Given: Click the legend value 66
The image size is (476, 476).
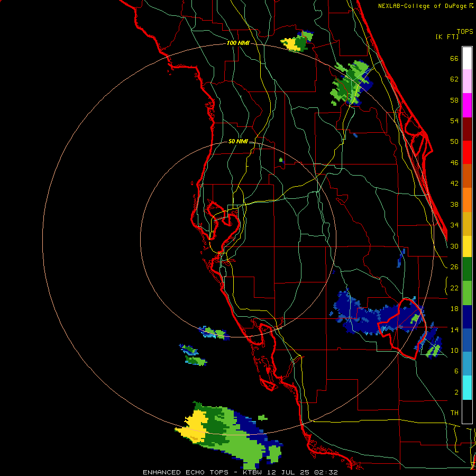Looking at the screenshot, I should [x=454, y=59].
